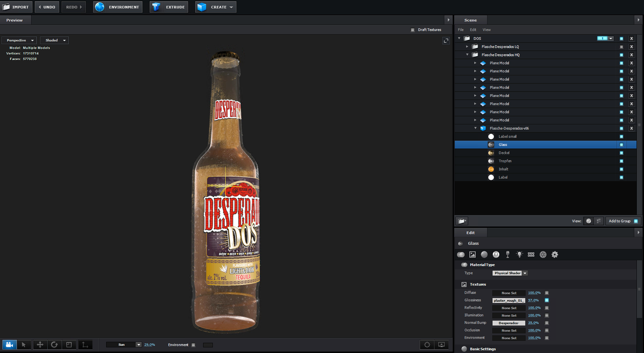
Task: Click the new group folder icon
Action: 462,221
